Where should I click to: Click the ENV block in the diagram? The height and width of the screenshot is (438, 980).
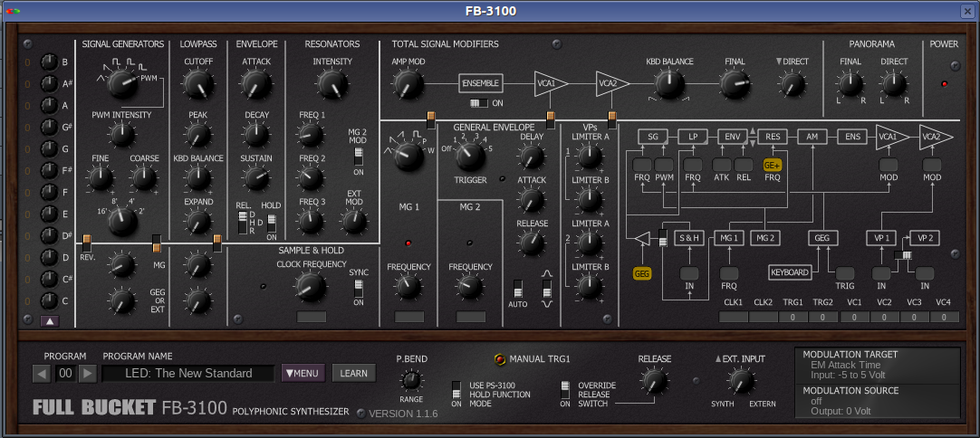click(x=733, y=137)
